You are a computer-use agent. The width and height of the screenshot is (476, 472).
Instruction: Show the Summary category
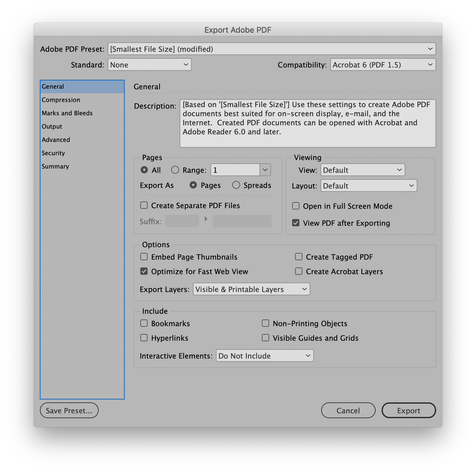point(82,166)
